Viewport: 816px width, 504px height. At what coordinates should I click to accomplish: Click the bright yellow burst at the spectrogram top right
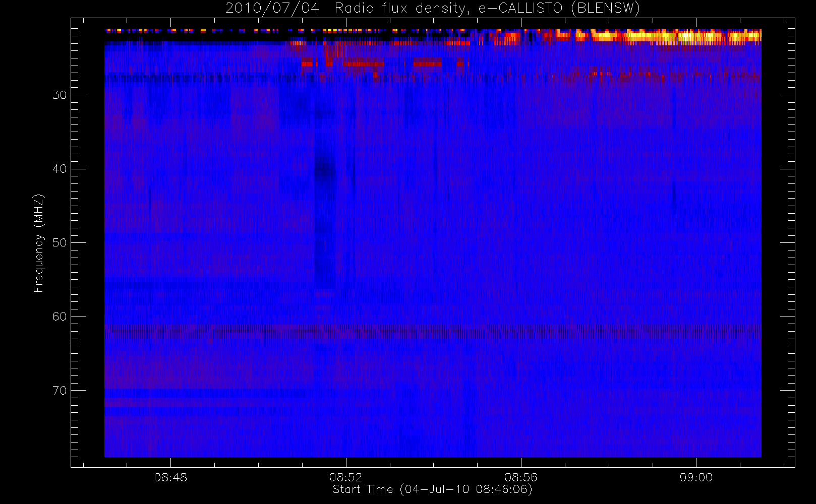[676, 36]
